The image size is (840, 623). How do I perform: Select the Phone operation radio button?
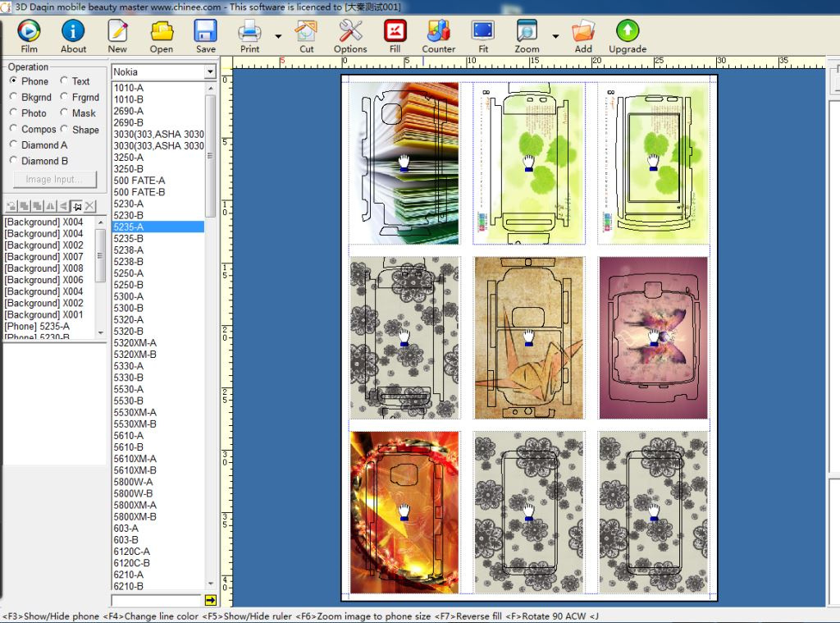point(13,80)
